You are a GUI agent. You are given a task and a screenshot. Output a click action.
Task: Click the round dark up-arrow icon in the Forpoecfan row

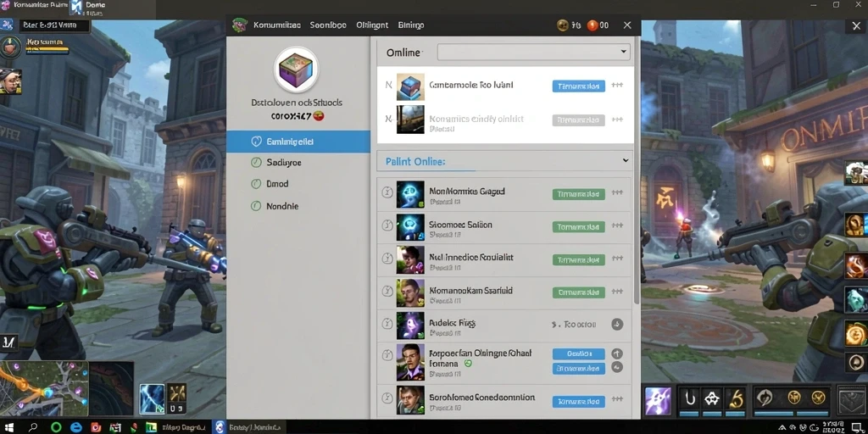click(x=617, y=353)
